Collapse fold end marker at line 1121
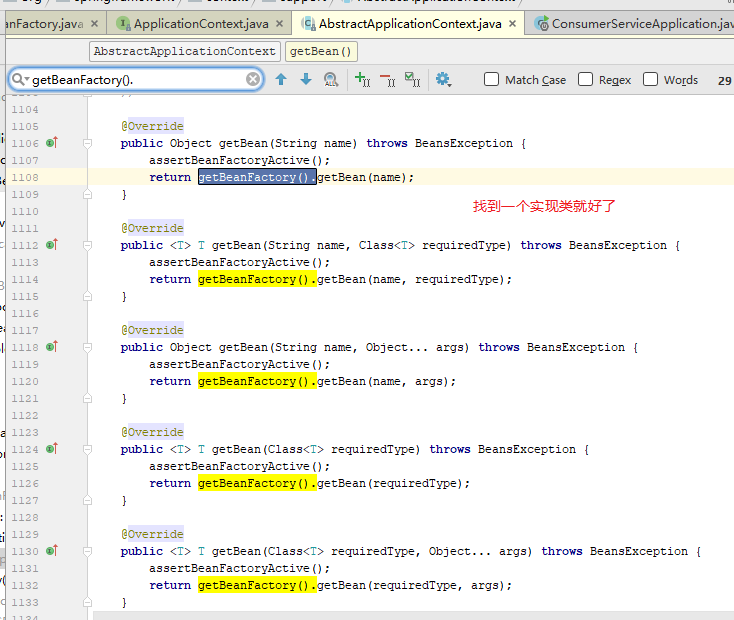The width and height of the screenshot is (734, 620). tap(88, 398)
